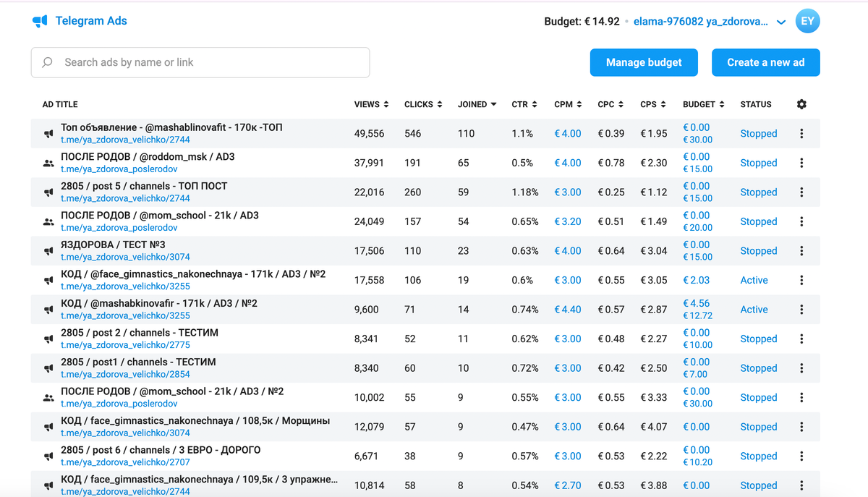Open ad titled 2805 / post 6 / channels
The height and width of the screenshot is (497, 868).
click(161, 450)
